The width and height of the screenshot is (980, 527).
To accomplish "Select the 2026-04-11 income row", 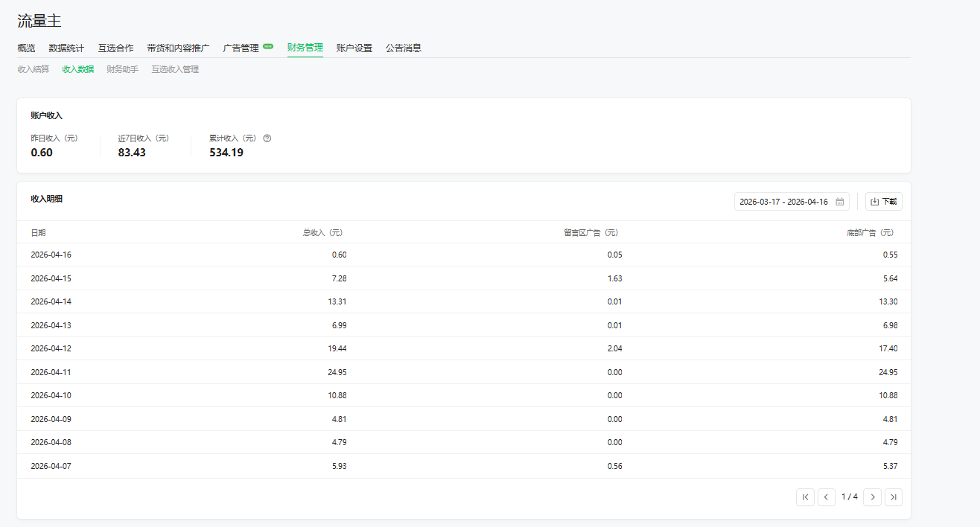I will pyautogui.click(x=463, y=372).
